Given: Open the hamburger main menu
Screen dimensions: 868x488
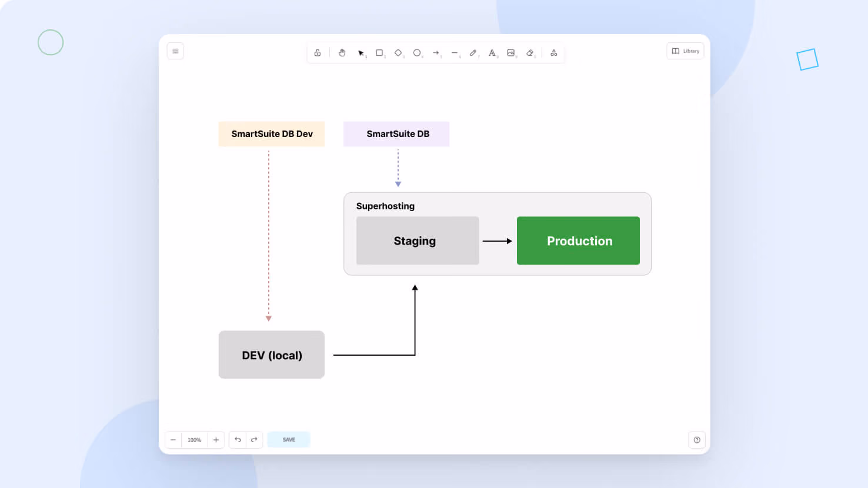Looking at the screenshot, I should click(175, 51).
